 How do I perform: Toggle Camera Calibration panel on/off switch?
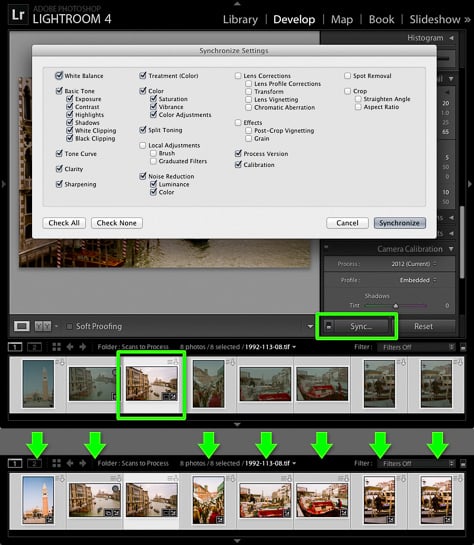click(326, 247)
